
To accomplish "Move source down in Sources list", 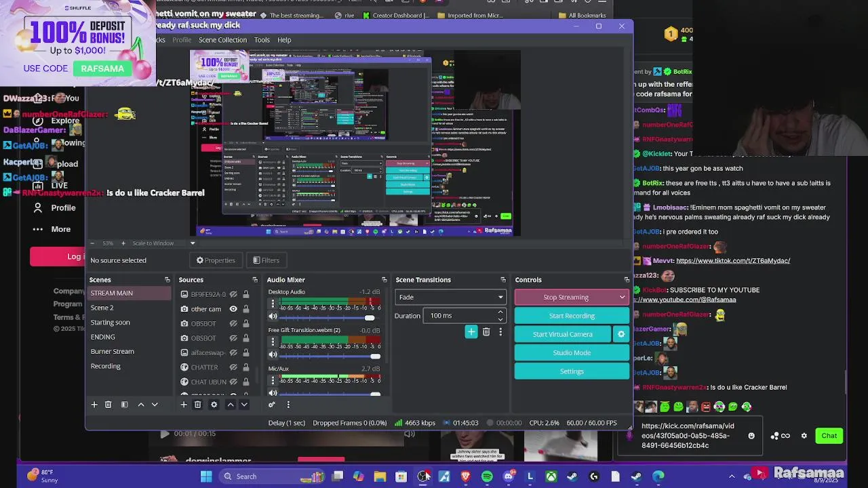I will (x=244, y=405).
